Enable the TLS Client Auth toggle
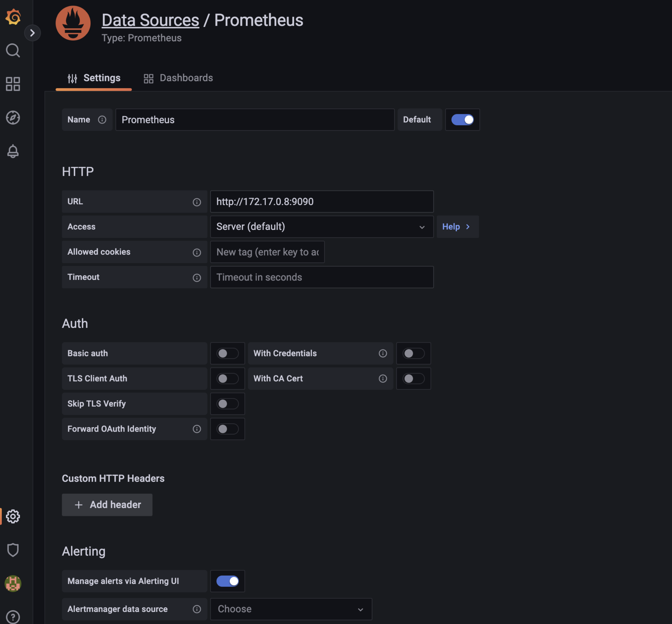Screen dimensions: 672x624 [228, 378]
